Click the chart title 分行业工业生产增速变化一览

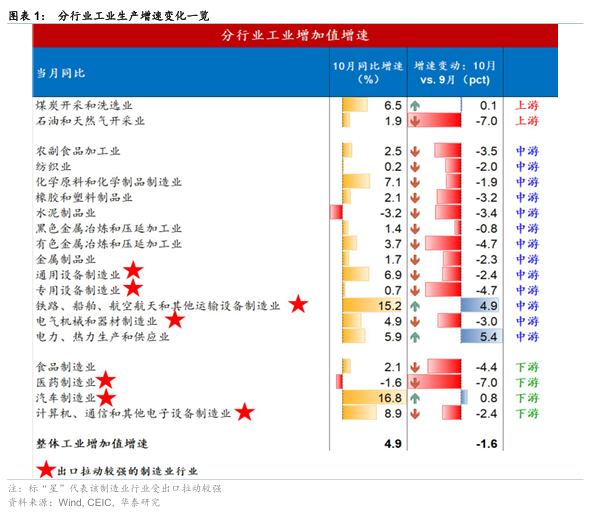133,16
